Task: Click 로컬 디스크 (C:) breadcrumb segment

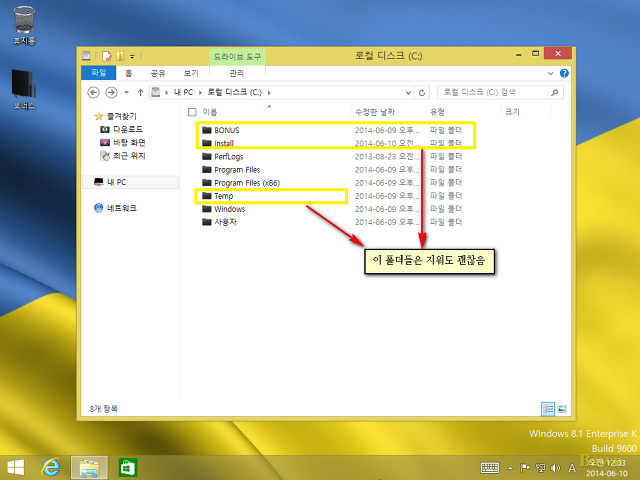Action: pyautogui.click(x=234, y=92)
